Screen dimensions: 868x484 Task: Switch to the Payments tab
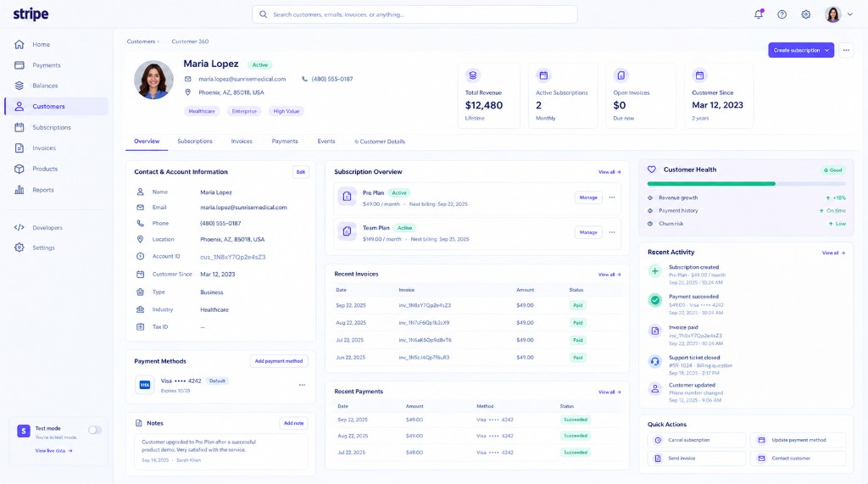tap(285, 142)
